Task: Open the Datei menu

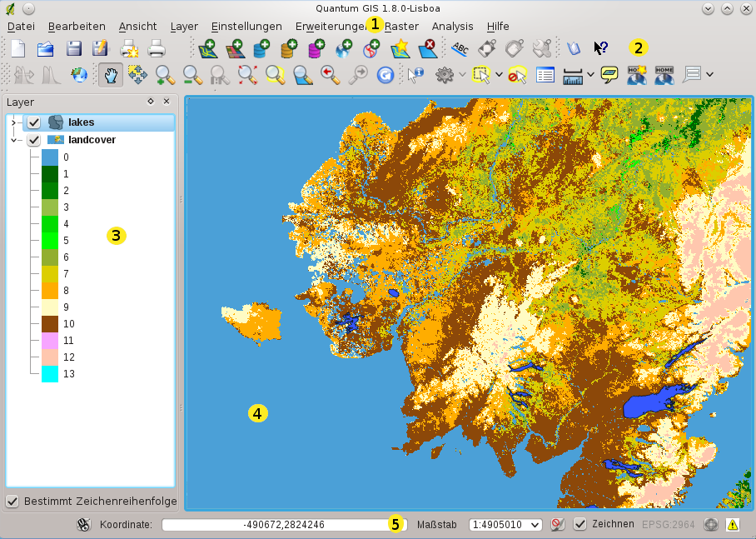Action: point(21,27)
